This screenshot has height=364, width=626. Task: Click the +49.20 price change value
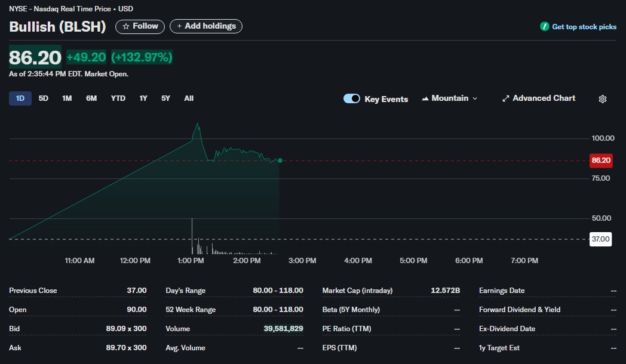(x=86, y=57)
